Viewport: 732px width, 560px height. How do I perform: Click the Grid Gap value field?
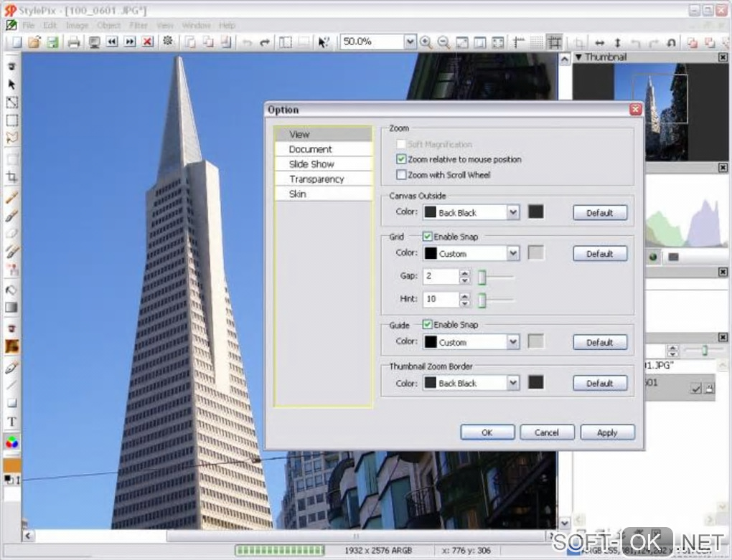coord(441,276)
